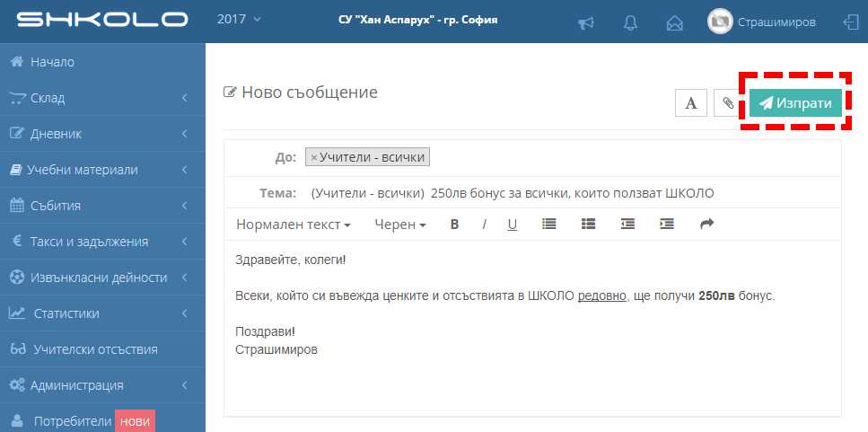Image resolution: width=868 pixels, height=432 pixels.
Task: Click the megaphone announcements icon
Action: [585, 22]
